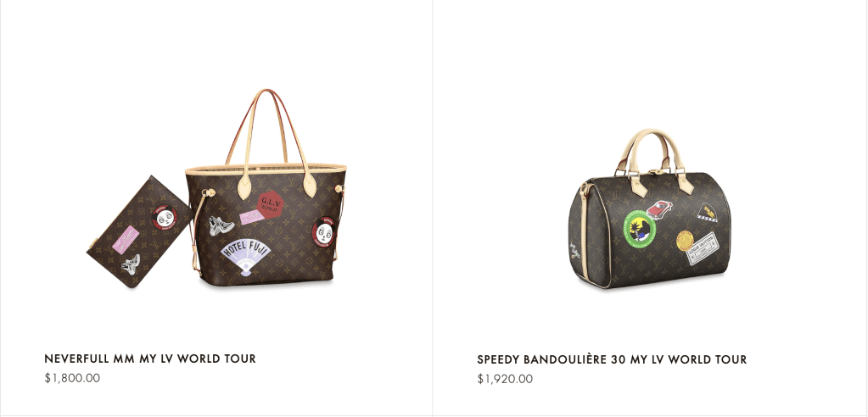Select the Speedy Bandoulière bag product image
Image resolution: width=868 pixels, height=417 pixels.
649,209
